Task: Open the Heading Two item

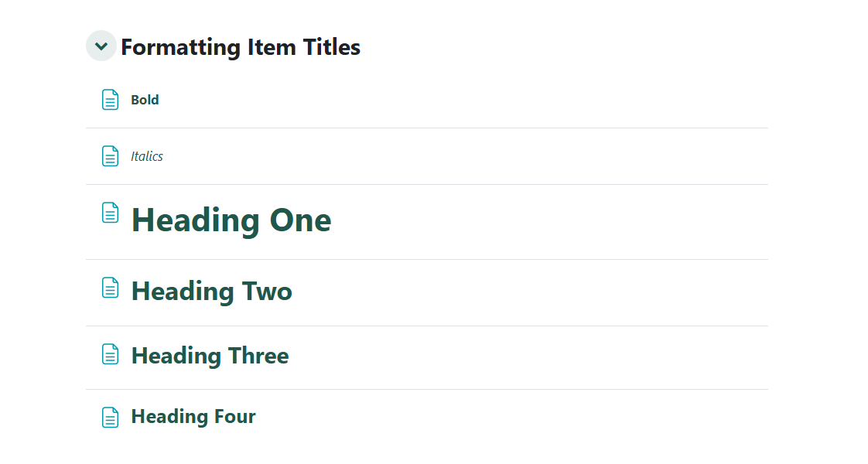Action: 211,292
